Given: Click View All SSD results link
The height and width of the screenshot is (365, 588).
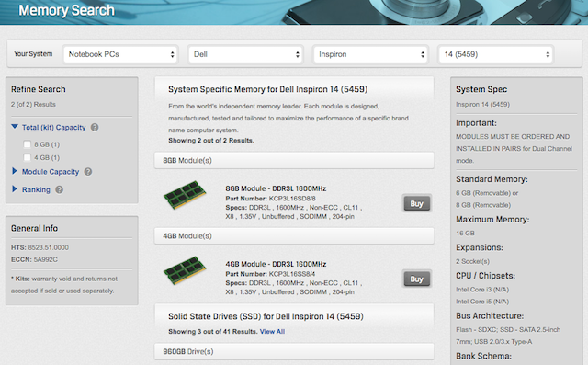Looking at the screenshot, I should point(272,332).
